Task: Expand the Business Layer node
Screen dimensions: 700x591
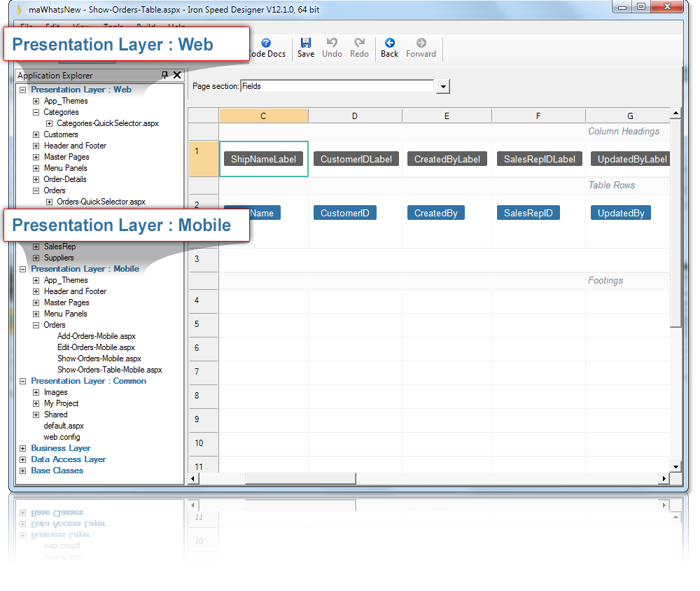Action: (22, 448)
